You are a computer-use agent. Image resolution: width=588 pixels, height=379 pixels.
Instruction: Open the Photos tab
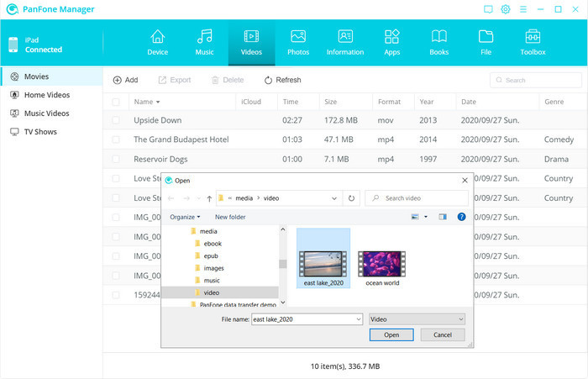click(298, 42)
